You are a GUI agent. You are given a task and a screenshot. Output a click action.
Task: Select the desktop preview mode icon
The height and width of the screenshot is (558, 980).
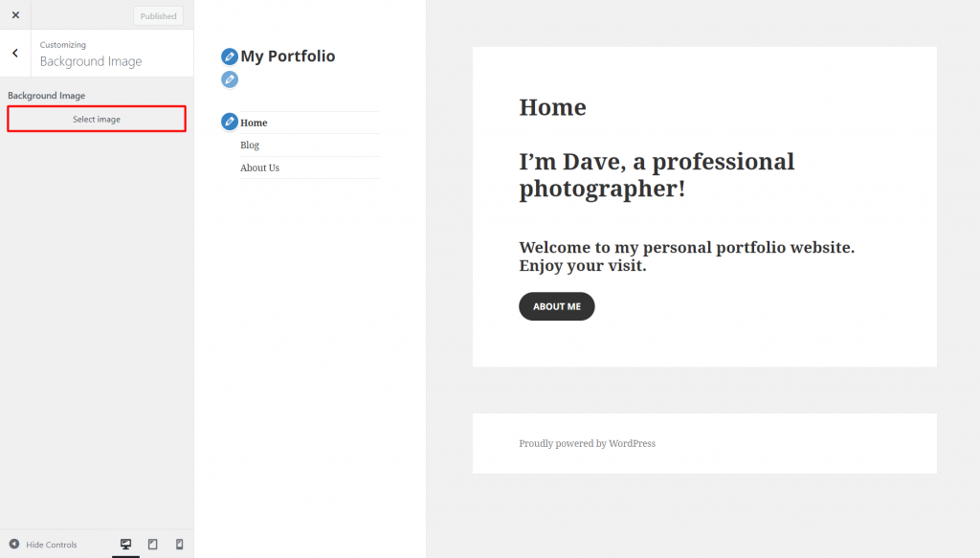(x=125, y=544)
